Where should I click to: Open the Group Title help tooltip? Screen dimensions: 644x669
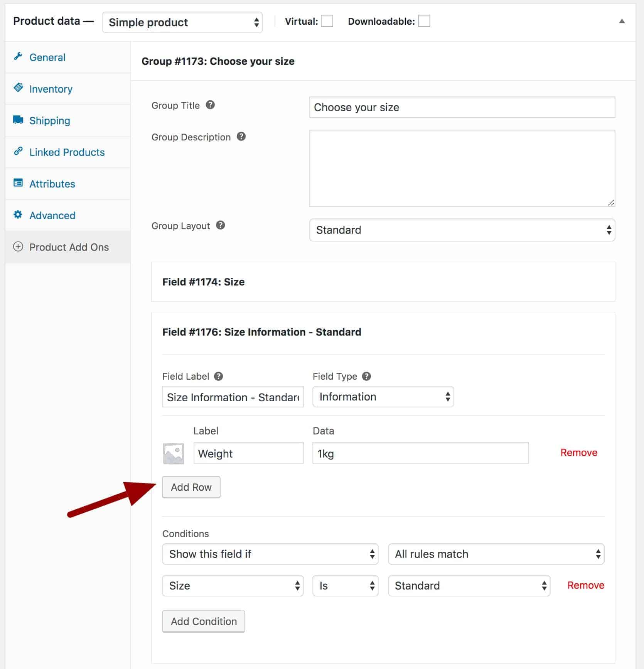(211, 105)
